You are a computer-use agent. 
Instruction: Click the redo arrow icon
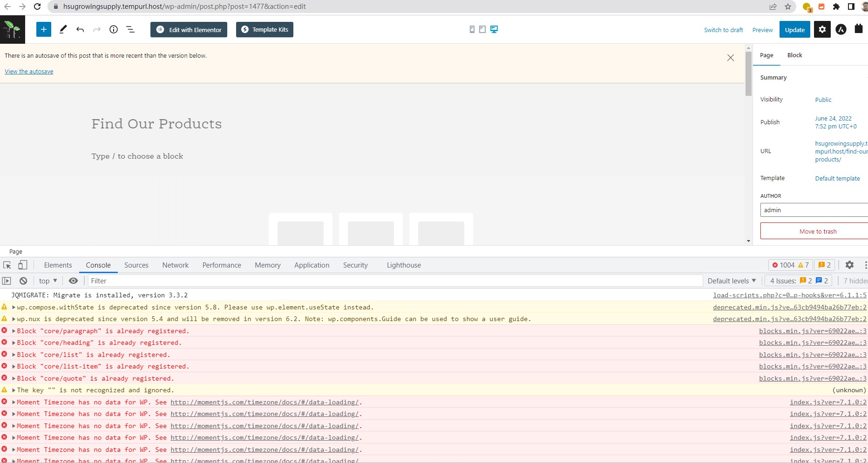point(97,29)
